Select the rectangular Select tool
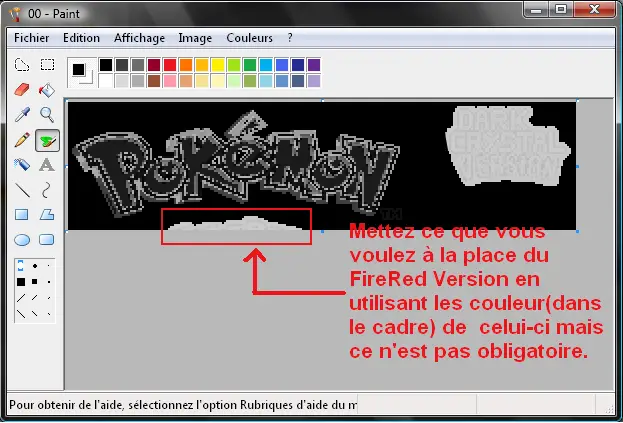The image size is (623, 423). coord(47,65)
